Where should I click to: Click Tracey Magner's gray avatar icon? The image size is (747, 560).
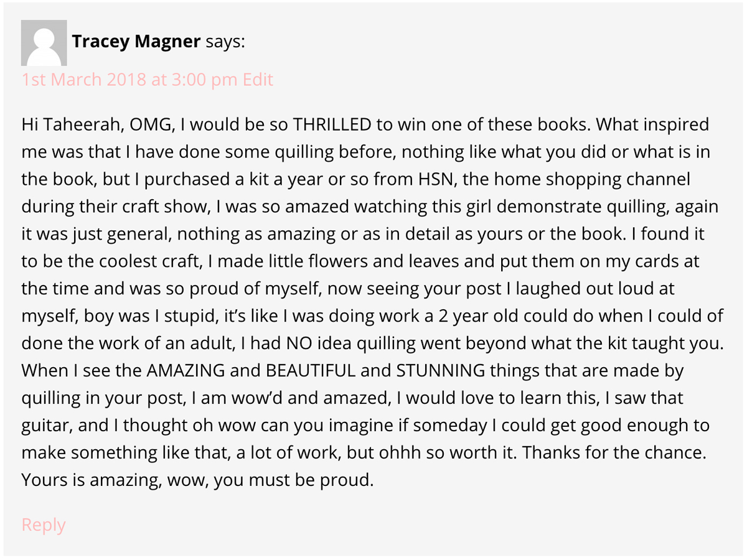tap(44, 43)
